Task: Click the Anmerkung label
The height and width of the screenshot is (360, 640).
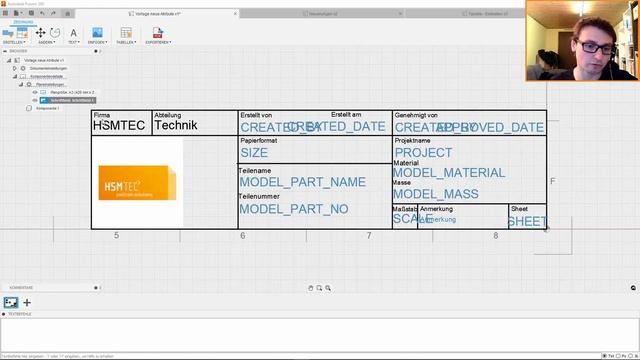Action: (x=436, y=209)
